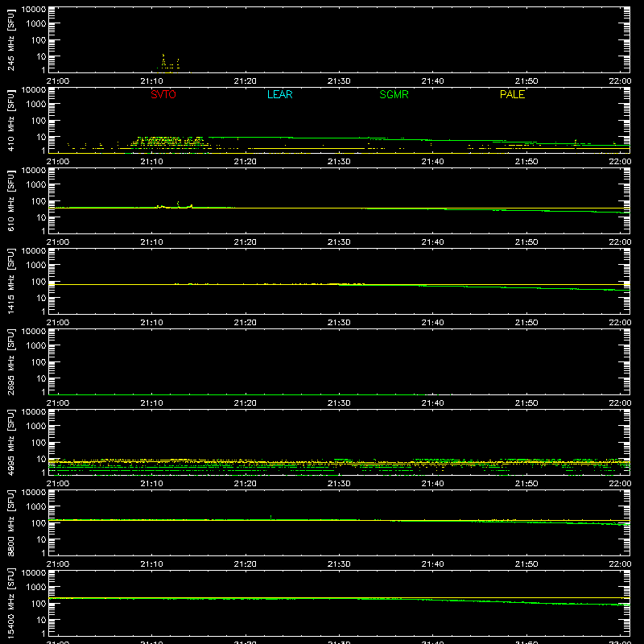Image resolution: width=644 pixels, height=644 pixels.
Task: Select the 15400 MHz [SFU] axis title
Action: pyautogui.click(x=10, y=603)
